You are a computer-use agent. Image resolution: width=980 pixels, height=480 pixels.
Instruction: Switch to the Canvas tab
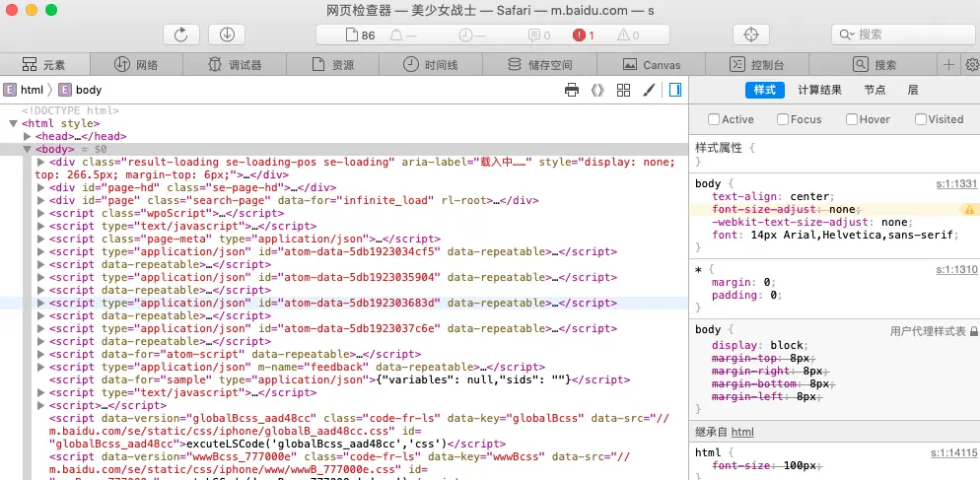tap(652, 64)
